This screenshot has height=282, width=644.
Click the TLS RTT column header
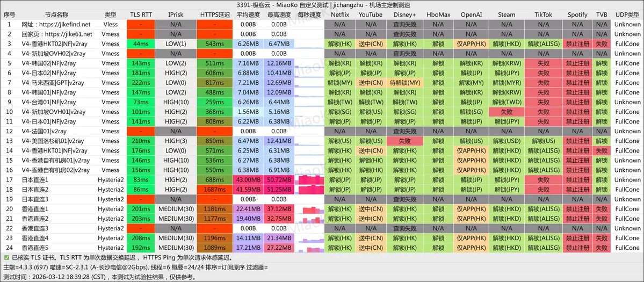point(141,15)
